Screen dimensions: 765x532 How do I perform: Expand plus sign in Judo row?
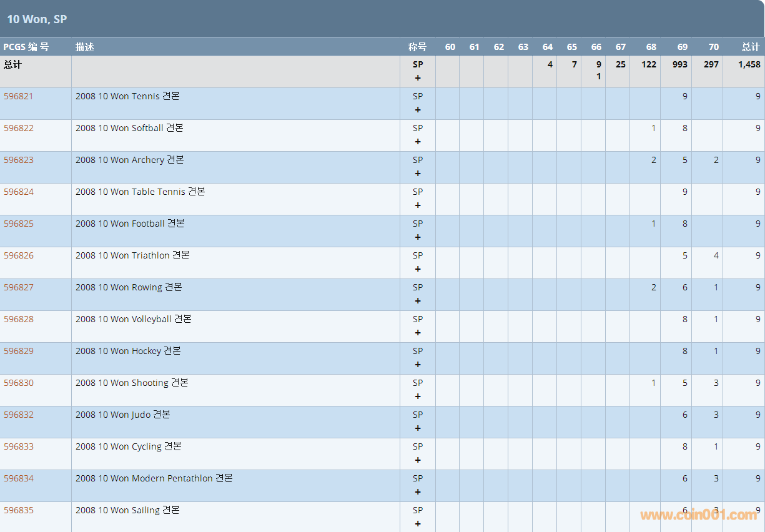[418, 428]
